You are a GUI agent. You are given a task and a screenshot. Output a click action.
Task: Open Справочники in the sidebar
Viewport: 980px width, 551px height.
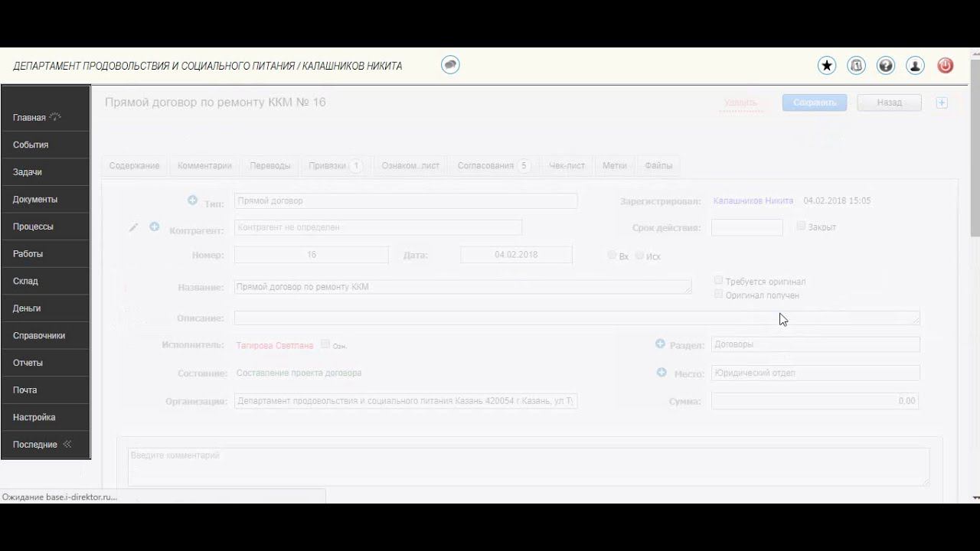pos(46,335)
